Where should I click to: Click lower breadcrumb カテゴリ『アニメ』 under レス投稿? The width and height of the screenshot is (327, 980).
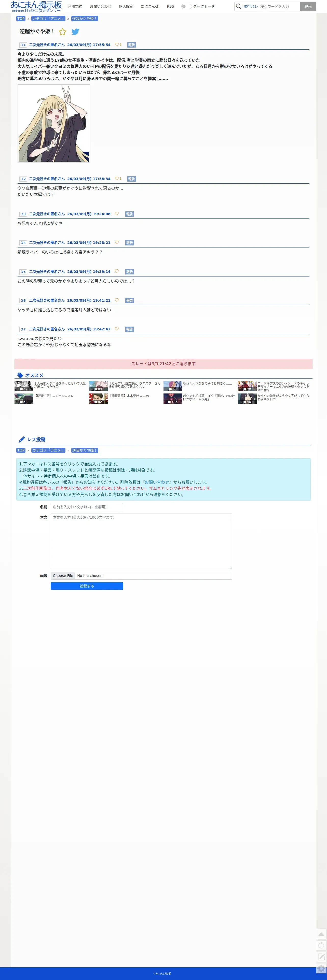pos(48,450)
